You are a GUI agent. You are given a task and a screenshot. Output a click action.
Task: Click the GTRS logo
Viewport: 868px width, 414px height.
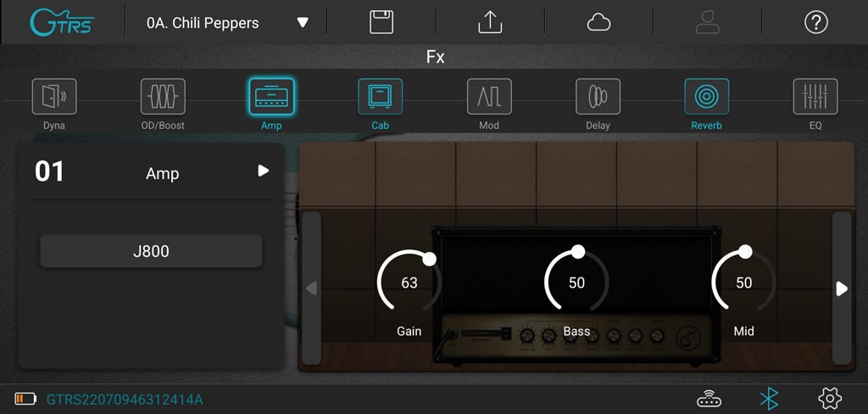point(62,22)
